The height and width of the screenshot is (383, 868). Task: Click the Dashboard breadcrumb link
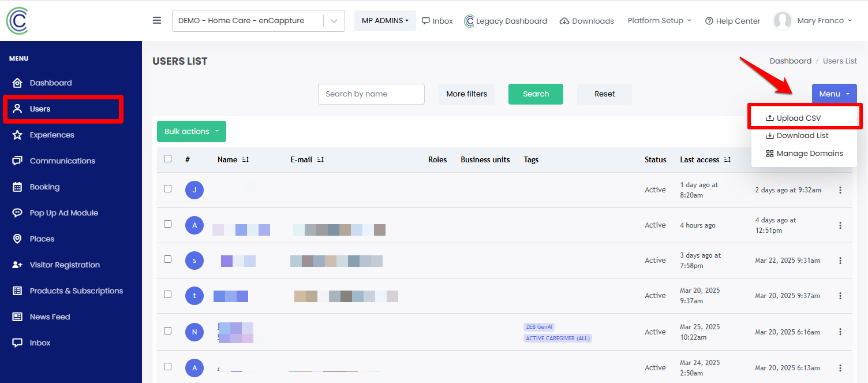pos(791,61)
